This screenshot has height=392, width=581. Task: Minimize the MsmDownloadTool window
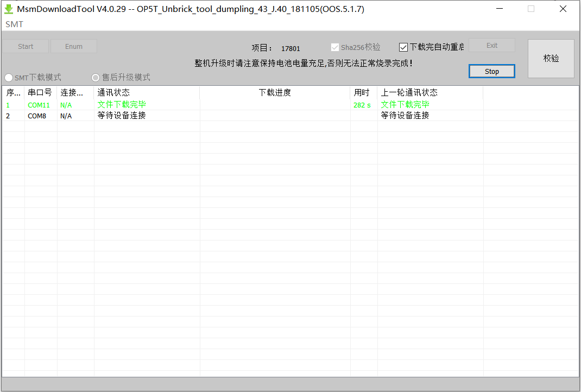(500, 9)
